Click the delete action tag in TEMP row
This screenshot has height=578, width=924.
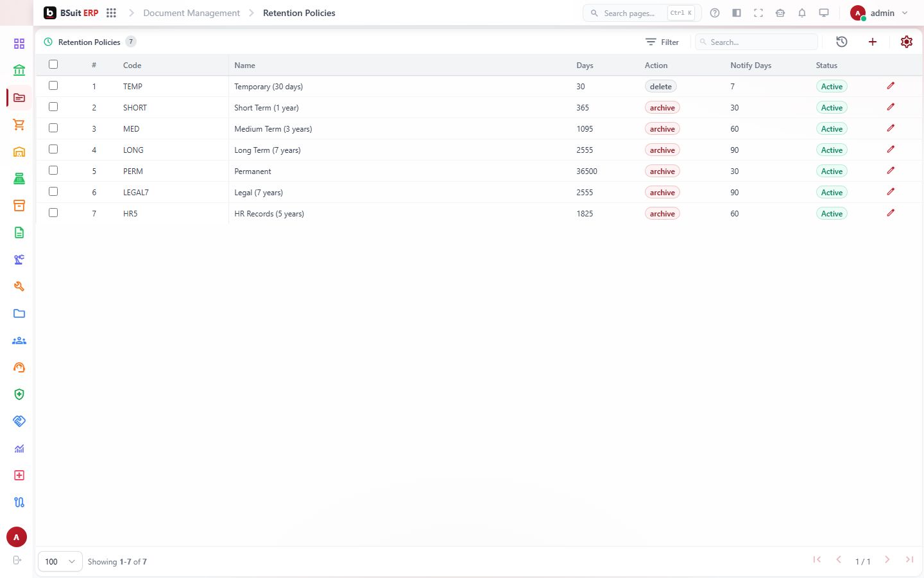(x=661, y=86)
